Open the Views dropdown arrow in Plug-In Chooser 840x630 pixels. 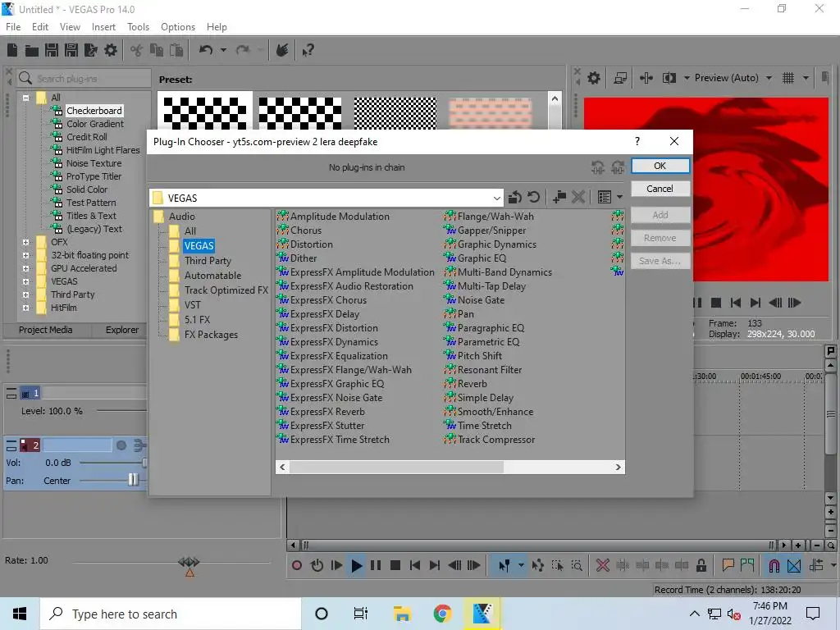(x=620, y=197)
